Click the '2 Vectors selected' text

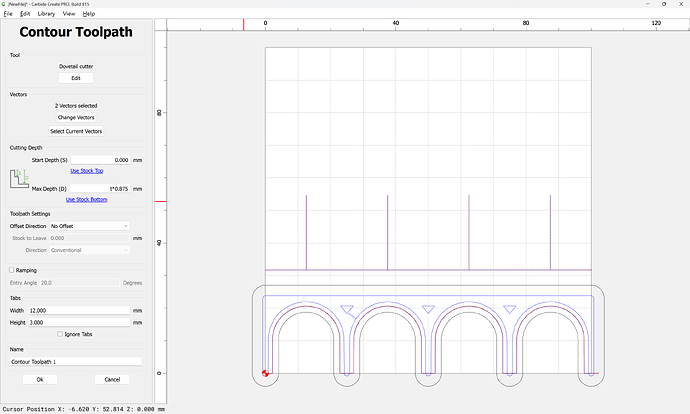(76, 106)
